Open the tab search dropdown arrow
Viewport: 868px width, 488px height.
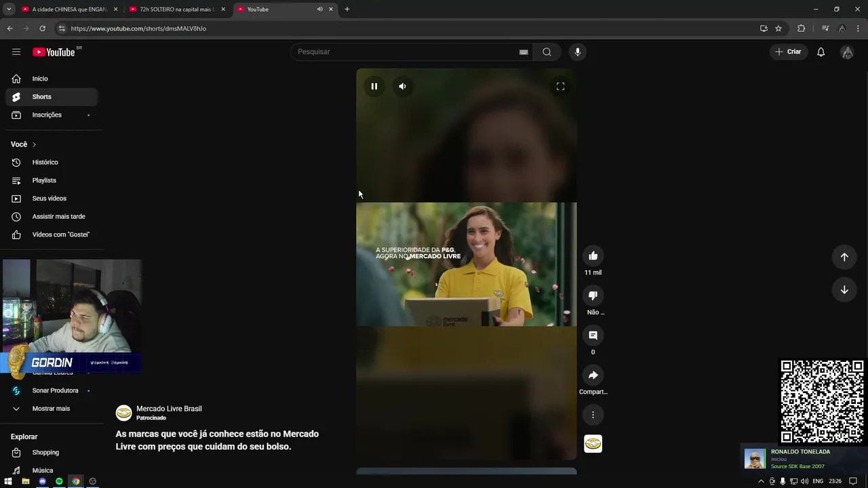9,9
